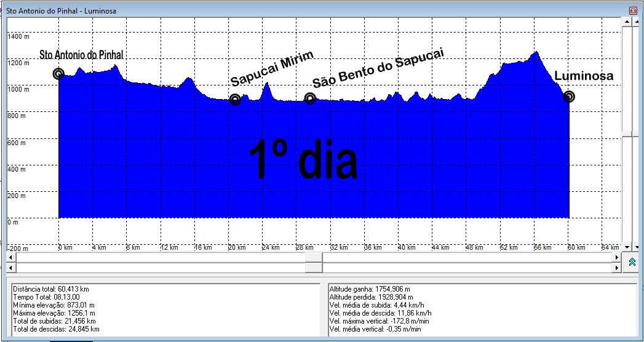Click 'Vel. média de subida: 4,44 km/h'

tap(376, 305)
